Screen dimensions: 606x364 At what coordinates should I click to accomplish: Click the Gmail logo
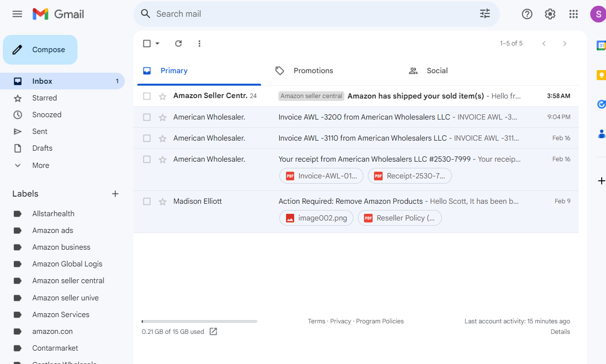click(58, 14)
